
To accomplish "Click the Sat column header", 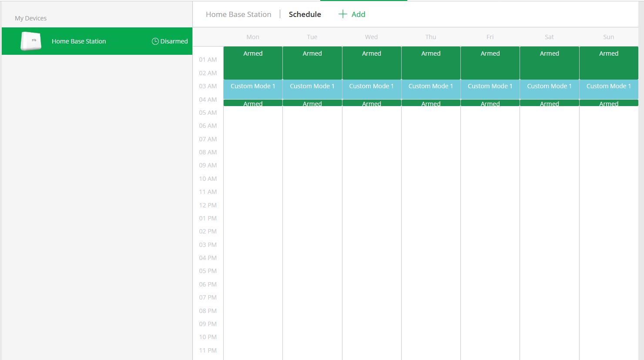I will [549, 37].
